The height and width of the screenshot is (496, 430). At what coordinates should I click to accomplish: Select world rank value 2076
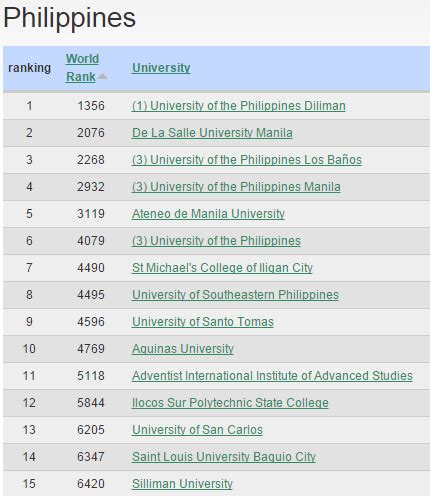coord(91,133)
